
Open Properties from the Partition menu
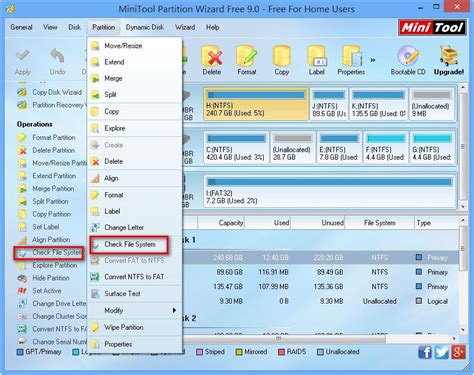pyautogui.click(x=135, y=344)
